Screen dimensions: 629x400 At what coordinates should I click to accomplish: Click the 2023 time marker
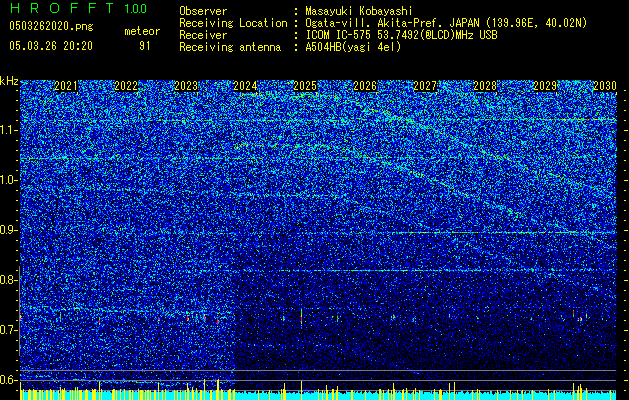(186, 86)
